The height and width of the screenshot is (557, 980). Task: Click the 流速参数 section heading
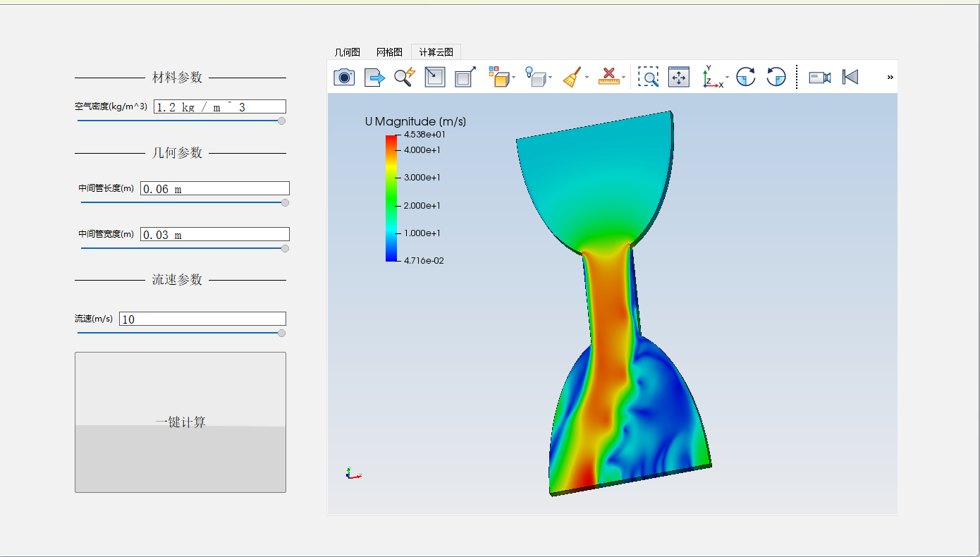coord(177,279)
